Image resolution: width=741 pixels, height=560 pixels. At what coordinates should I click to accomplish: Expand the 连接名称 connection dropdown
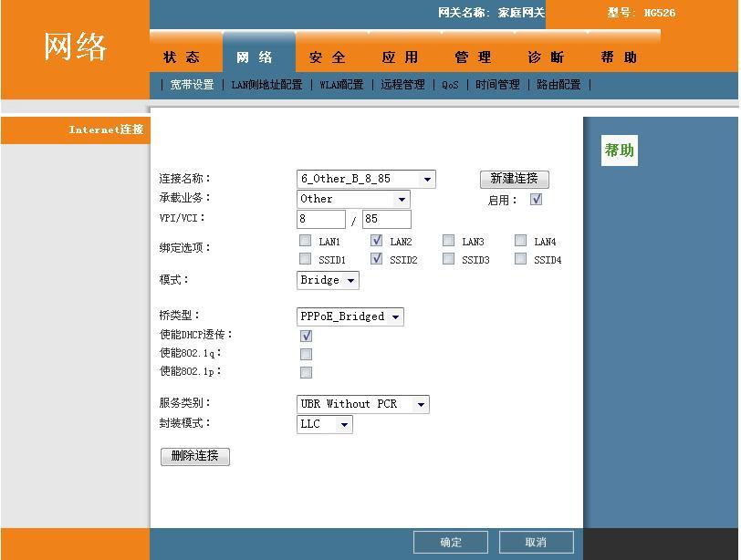[366, 180]
